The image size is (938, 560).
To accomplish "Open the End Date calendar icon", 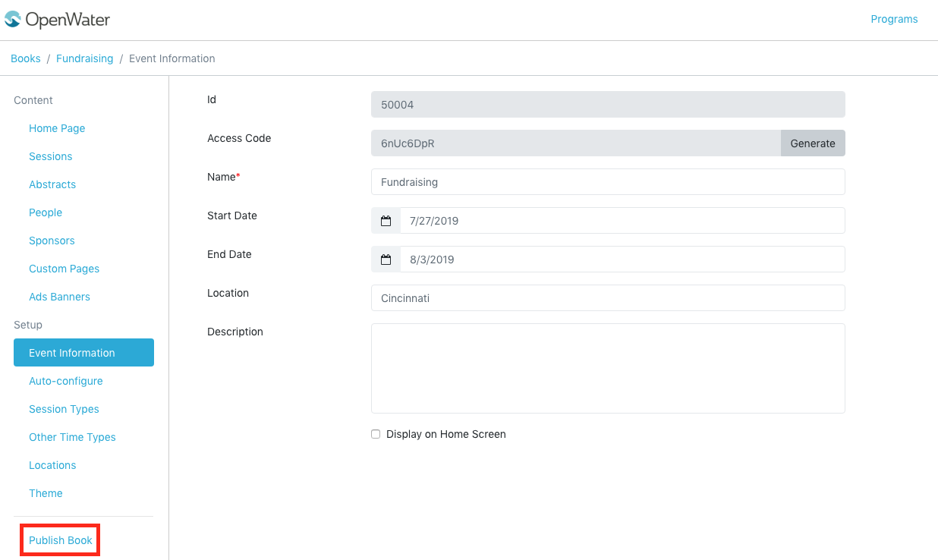I will [x=386, y=260].
